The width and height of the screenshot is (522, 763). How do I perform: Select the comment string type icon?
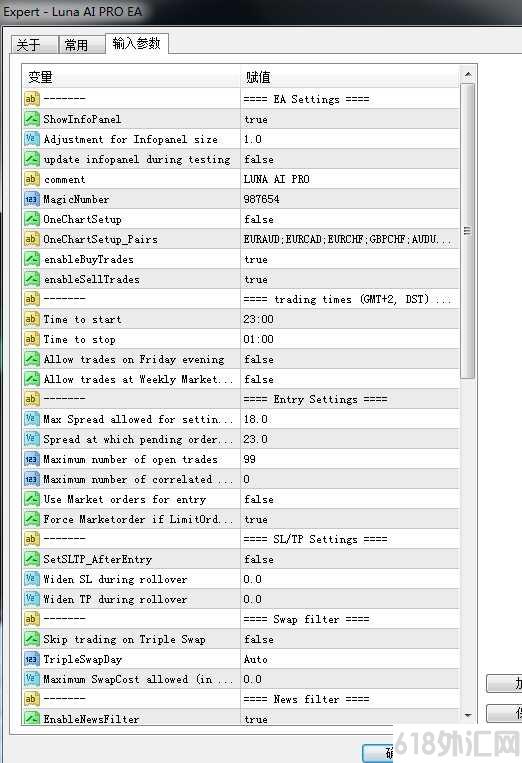32,179
